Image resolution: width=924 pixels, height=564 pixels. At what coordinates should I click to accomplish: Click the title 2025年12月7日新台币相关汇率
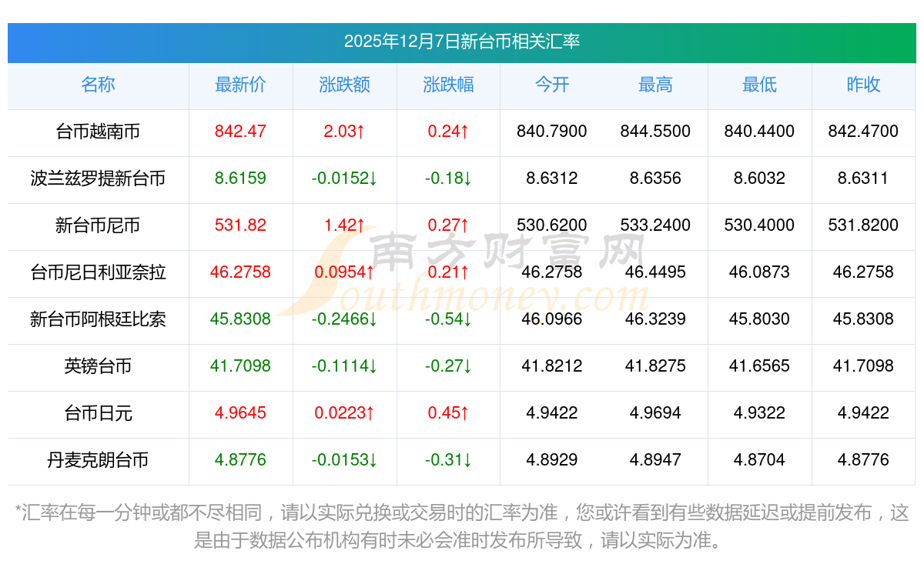tap(462, 42)
